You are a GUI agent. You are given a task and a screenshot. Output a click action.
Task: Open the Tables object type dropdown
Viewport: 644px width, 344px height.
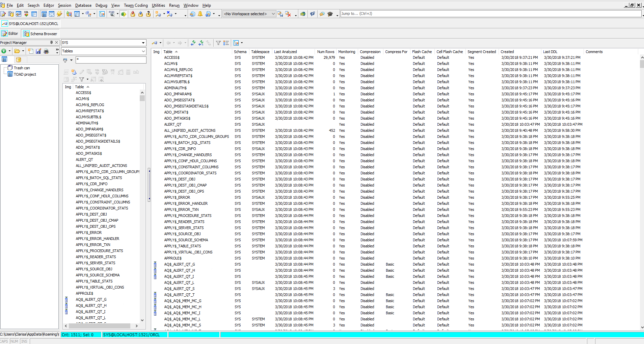pyautogui.click(x=143, y=51)
